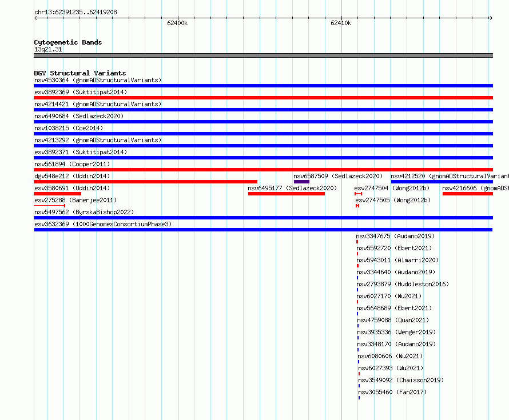The height and width of the screenshot is (420, 509).
Task: Click the red bar under dgv548e212
Action: point(145,182)
